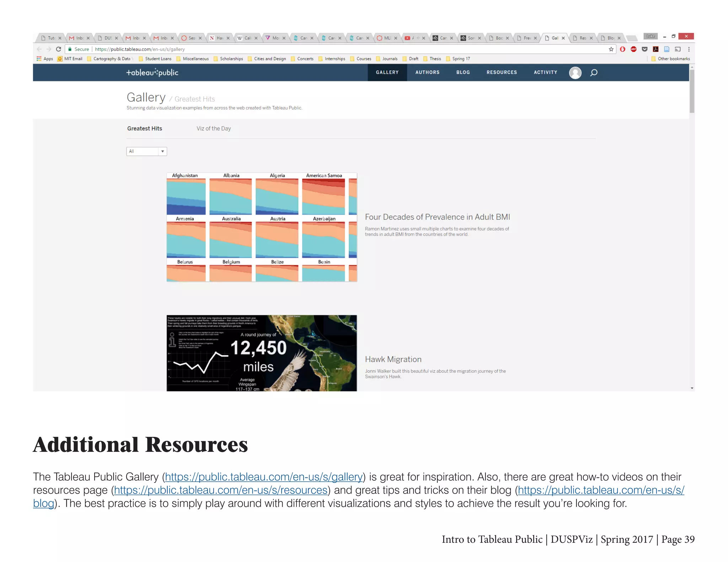
Task: Bookmark this page with the star icon
Action: click(611, 49)
